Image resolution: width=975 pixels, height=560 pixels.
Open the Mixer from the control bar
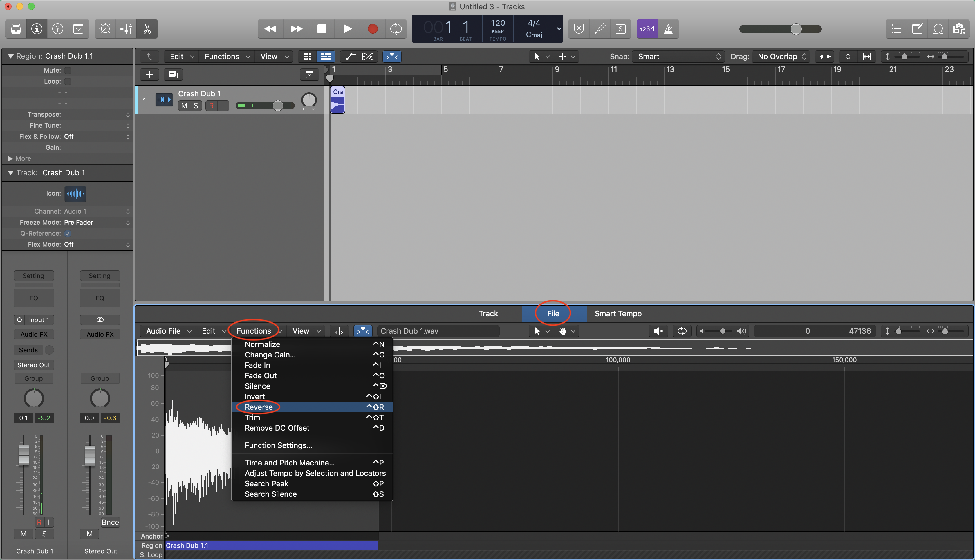point(126,29)
